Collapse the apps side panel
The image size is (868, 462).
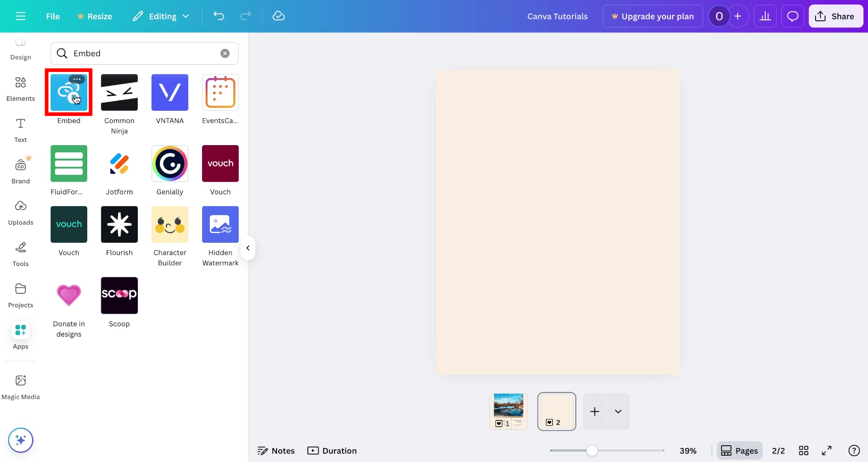click(x=248, y=248)
